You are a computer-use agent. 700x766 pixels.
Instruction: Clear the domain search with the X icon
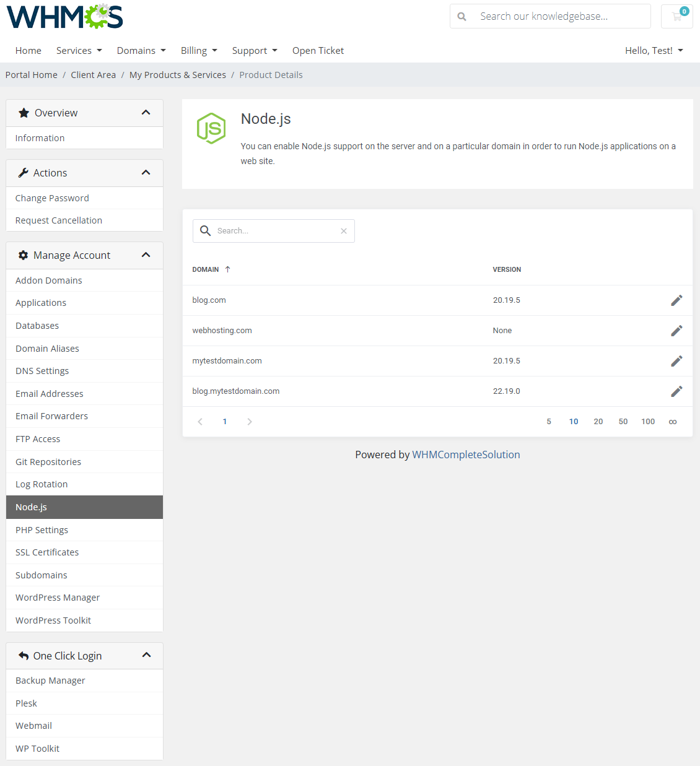[x=344, y=230]
